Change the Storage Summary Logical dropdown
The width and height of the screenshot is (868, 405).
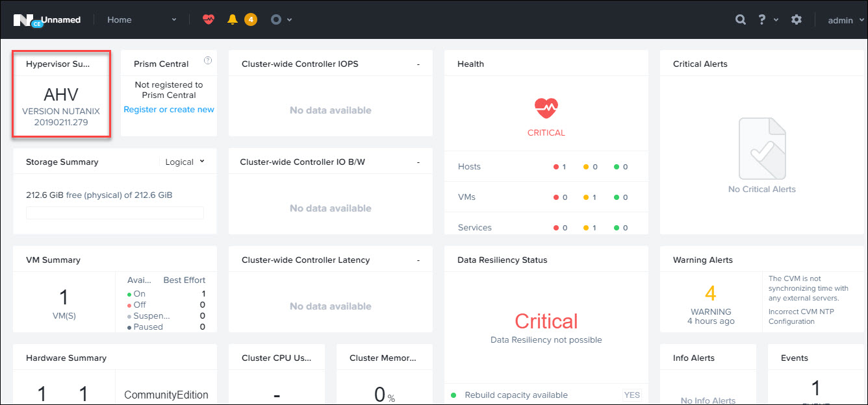point(185,162)
